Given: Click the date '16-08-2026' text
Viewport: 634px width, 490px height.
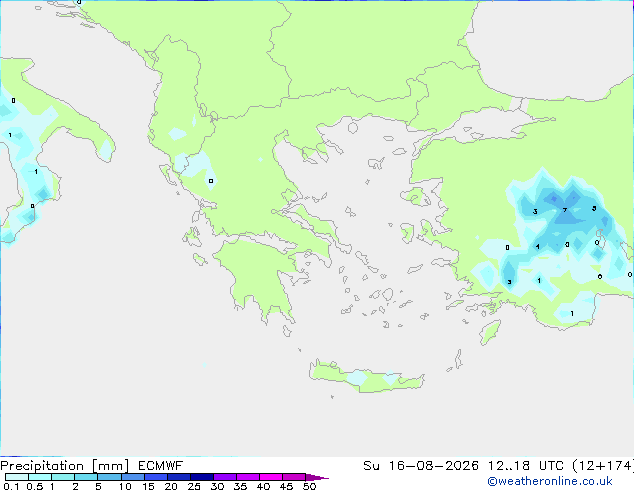Looking at the screenshot, I should (x=433, y=466).
